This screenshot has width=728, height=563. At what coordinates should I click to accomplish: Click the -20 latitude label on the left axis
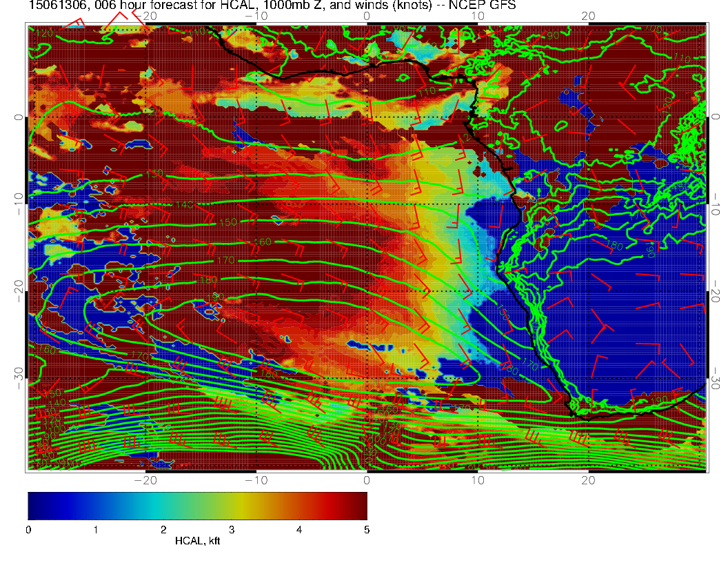(x=19, y=290)
